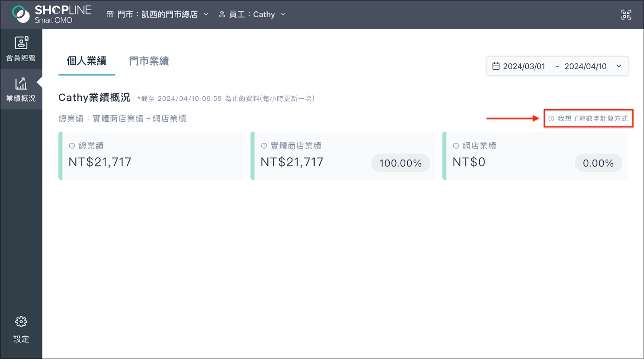Screen dimensions: 644x359
Task: Click 總業績：實體商店業績＋網店業績 formula text
Action: click(122, 118)
